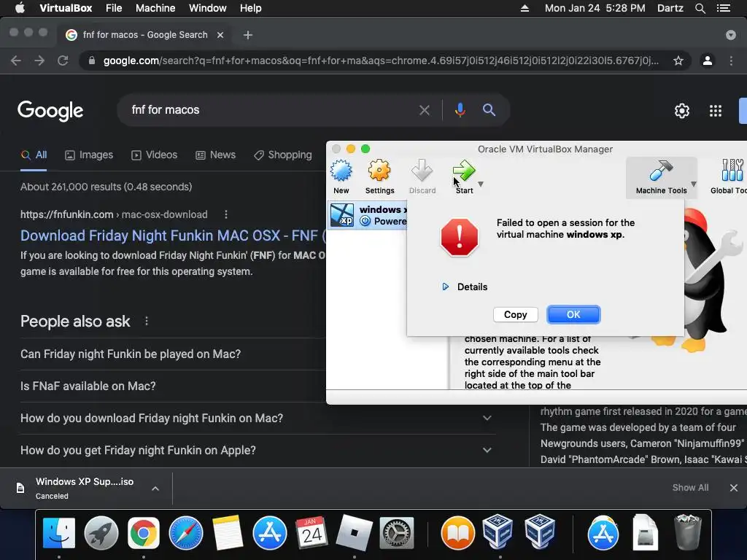Open System Preferences from the Dock

396,533
